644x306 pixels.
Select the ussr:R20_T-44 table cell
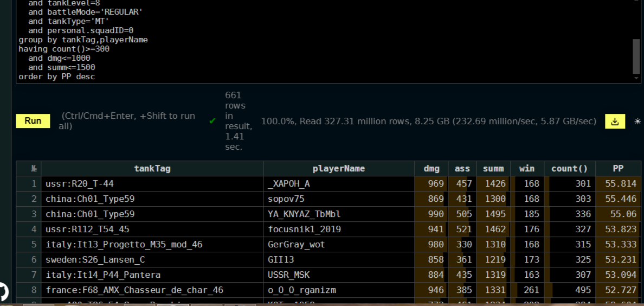[x=152, y=184]
